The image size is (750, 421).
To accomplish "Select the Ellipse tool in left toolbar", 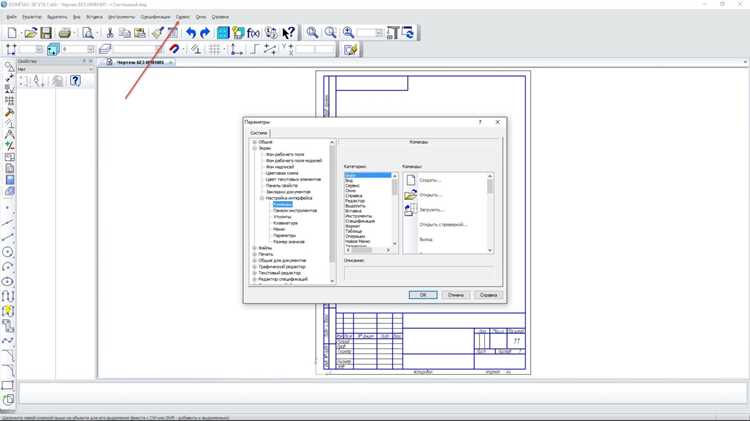I will point(8,282).
